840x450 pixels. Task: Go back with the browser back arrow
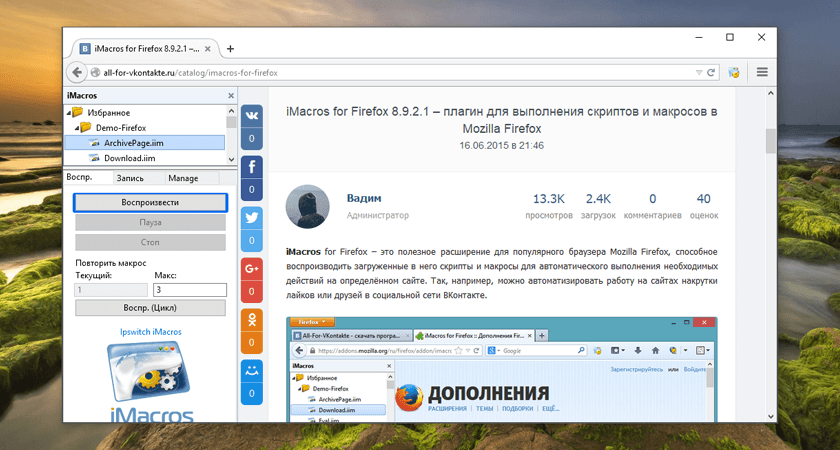coord(77,72)
